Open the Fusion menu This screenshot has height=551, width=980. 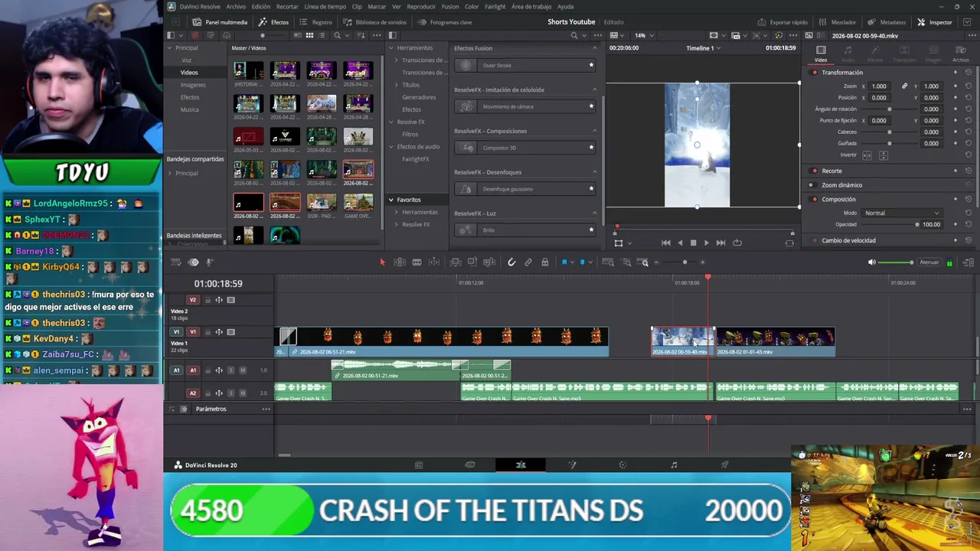coord(450,7)
